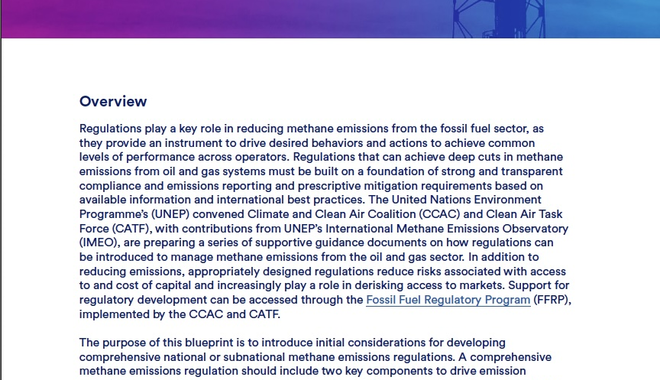Click the text "implemented by the CCAC and CATF."

[x=180, y=314]
